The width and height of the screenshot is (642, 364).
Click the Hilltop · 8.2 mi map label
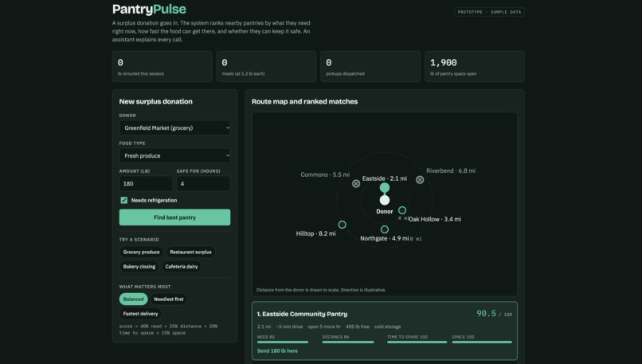[315, 233]
